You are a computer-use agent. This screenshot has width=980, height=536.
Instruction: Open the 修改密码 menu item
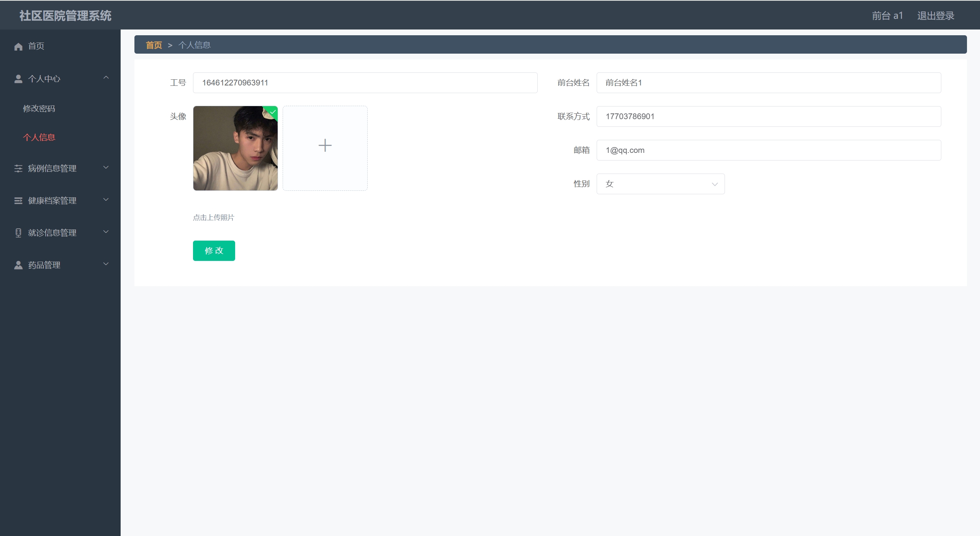pos(39,108)
